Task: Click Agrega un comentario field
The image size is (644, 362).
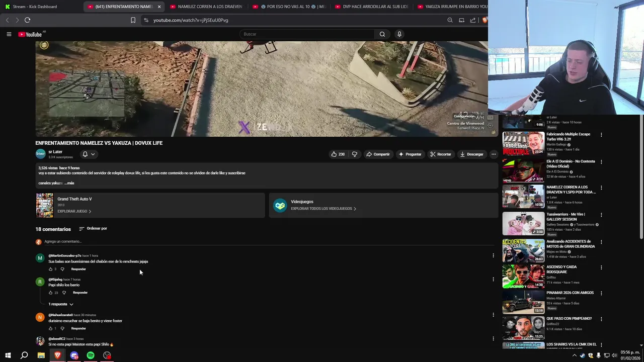Action: click(x=269, y=242)
